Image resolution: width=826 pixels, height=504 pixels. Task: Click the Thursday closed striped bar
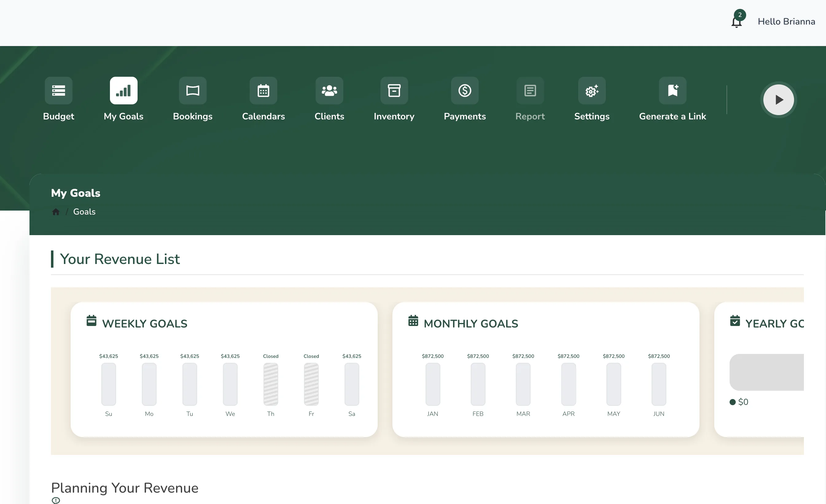point(271,384)
